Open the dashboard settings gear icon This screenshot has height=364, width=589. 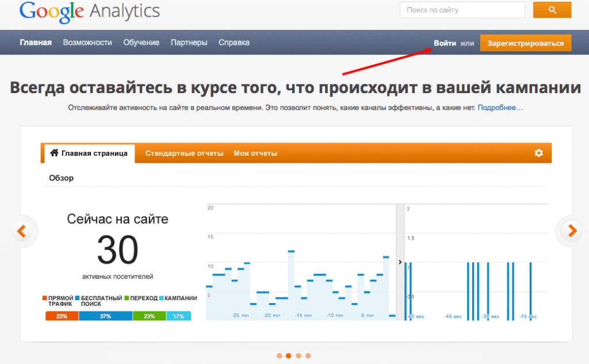[x=538, y=153]
